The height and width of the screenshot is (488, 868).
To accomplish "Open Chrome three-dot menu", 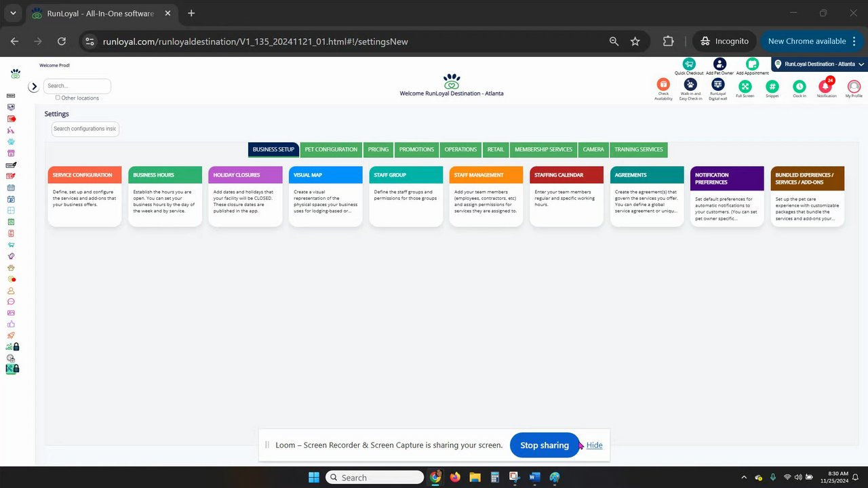I will pyautogui.click(x=854, y=41).
